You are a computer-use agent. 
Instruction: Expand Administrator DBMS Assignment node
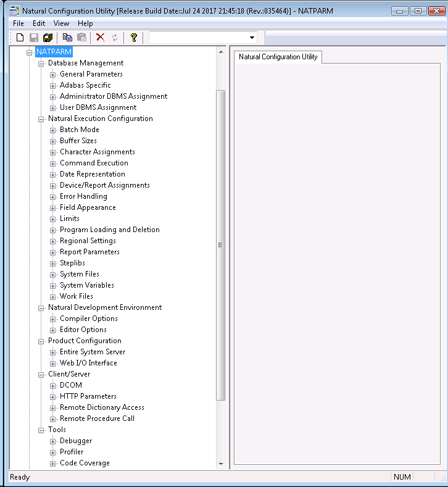[x=53, y=97]
